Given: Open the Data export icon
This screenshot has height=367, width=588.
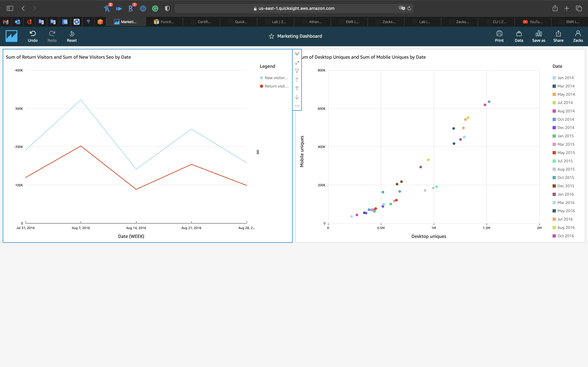Looking at the screenshot, I should click(x=519, y=33).
